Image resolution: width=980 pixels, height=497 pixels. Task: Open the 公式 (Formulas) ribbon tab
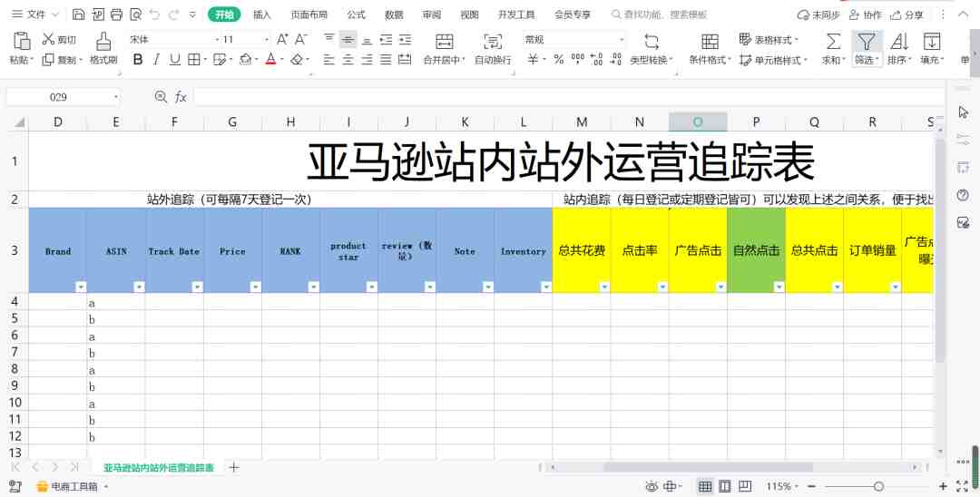click(x=357, y=15)
